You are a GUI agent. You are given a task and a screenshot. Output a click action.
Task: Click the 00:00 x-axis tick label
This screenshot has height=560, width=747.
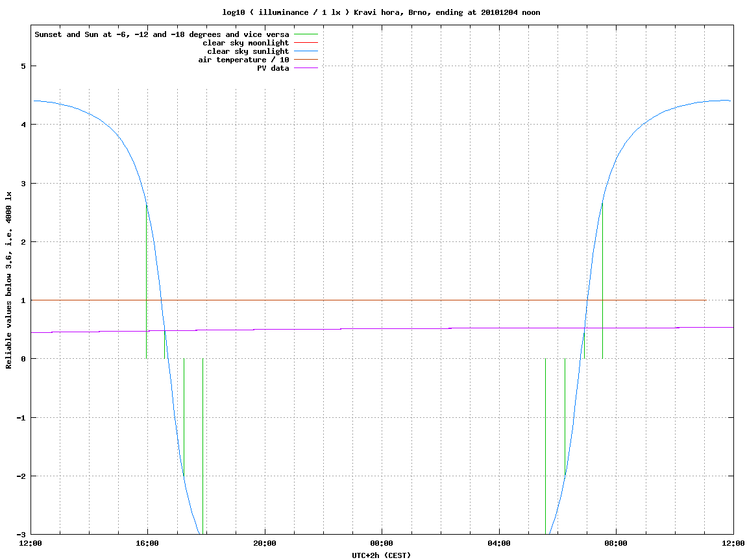click(382, 543)
